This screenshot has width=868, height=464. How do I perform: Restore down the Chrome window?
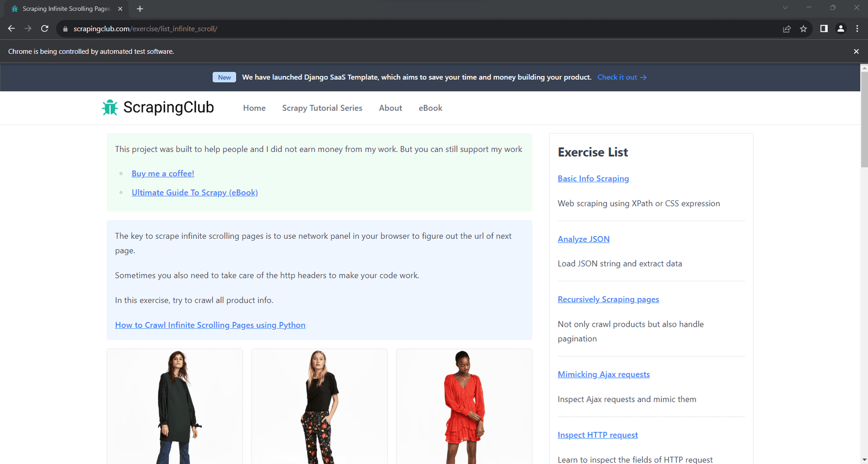click(x=833, y=8)
